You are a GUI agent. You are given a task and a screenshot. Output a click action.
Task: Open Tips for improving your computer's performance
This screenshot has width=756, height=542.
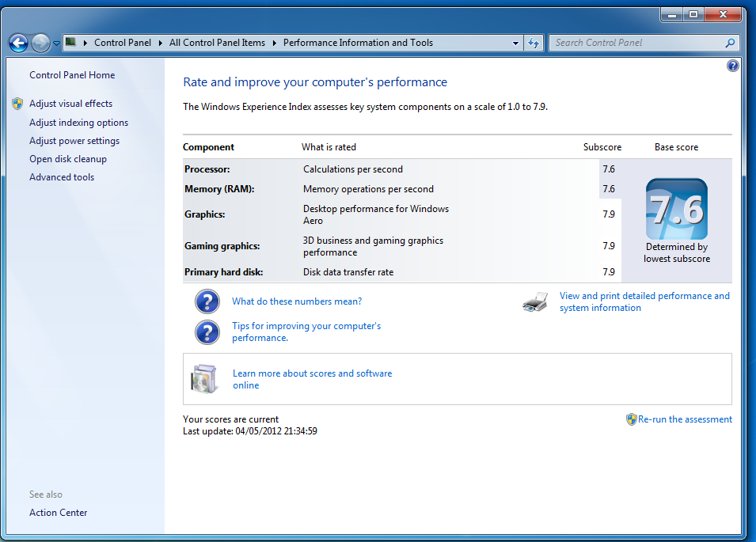[x=306, y=332]
